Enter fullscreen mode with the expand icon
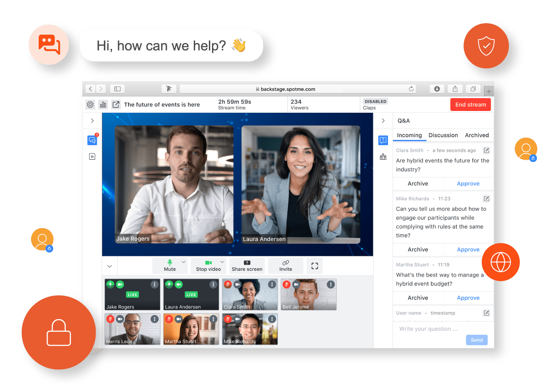The width and height of the screenshot is (556, 392). point(315,266)
